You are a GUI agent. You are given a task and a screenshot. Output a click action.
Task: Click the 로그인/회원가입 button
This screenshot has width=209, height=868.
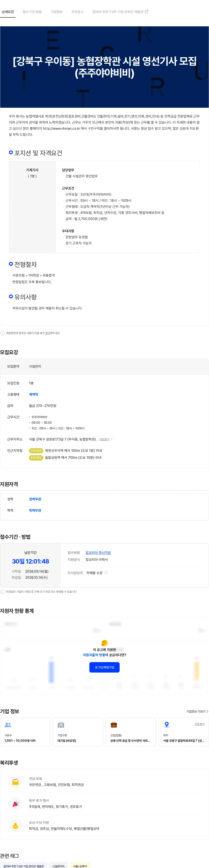tap(104, 667)
